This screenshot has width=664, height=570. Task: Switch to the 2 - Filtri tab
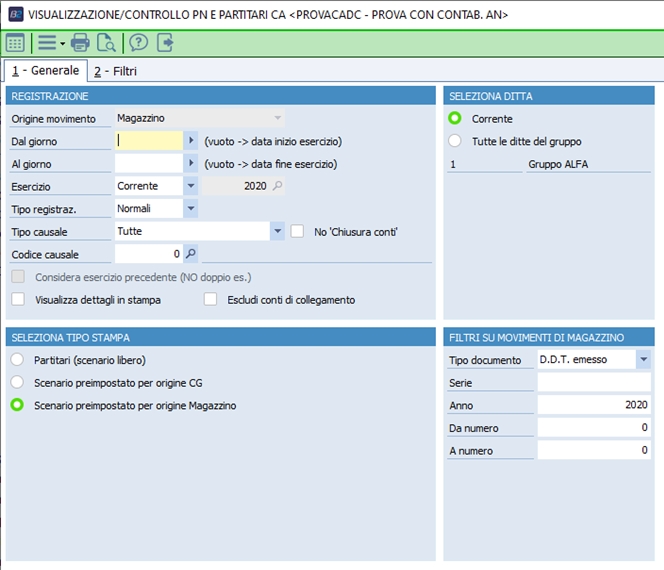point(116,71)
